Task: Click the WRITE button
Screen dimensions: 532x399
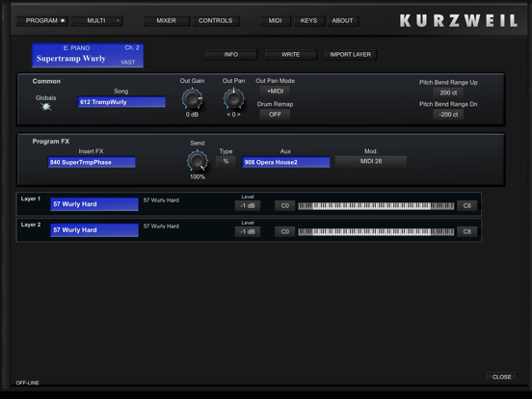Action: [291, 54]
